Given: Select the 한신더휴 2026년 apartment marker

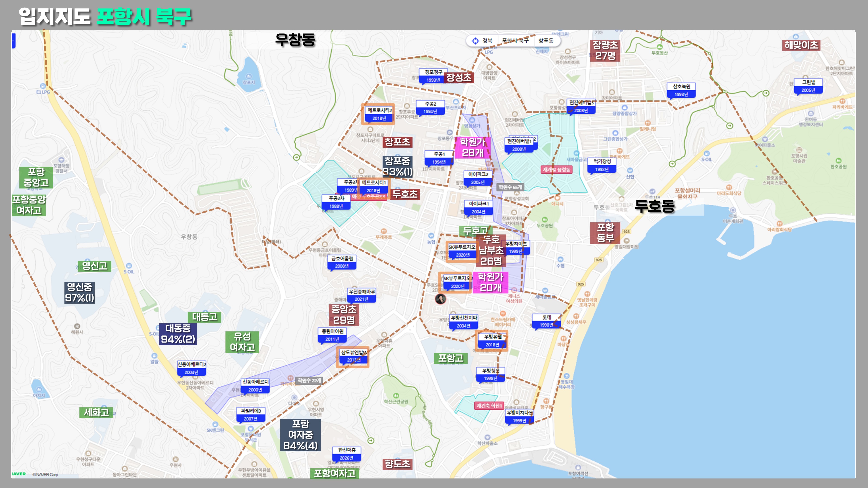Looking at the screenshot, I should pyautogui.click(x=347, y=454).
